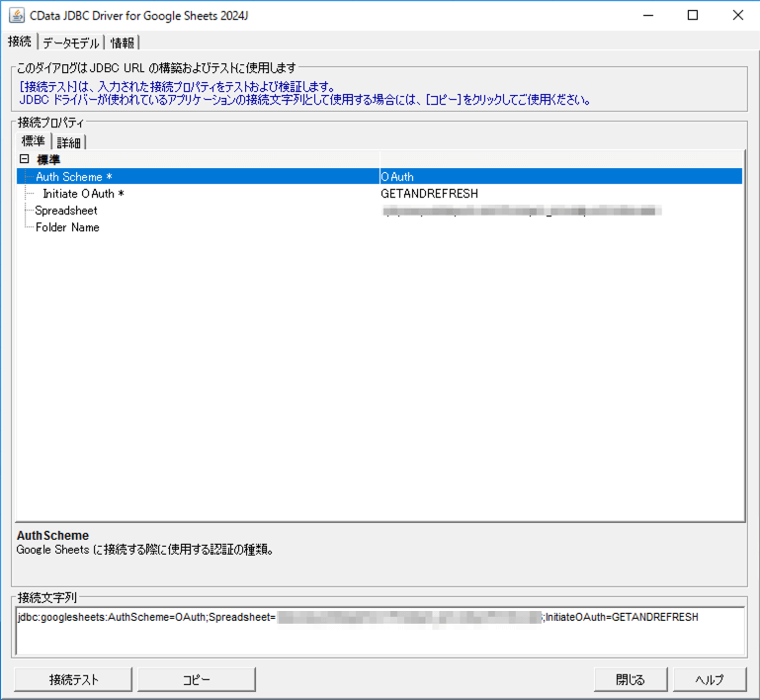
Task: Select the 標準 properties tab
Action: point(33,141)
